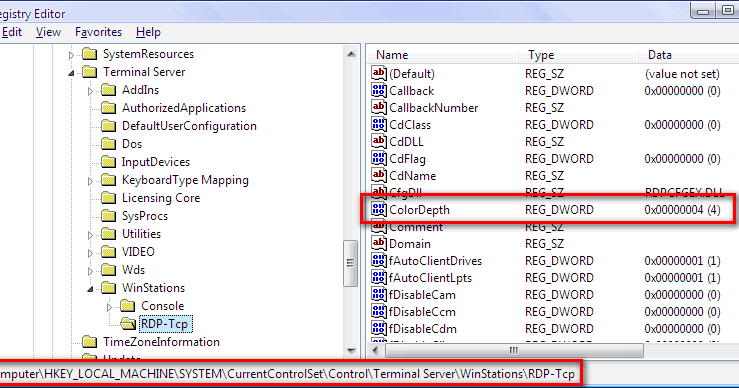The width and height of the screenshot is (739, 388).
Task: Open the View menu
Action: click(x=48, y=32)
